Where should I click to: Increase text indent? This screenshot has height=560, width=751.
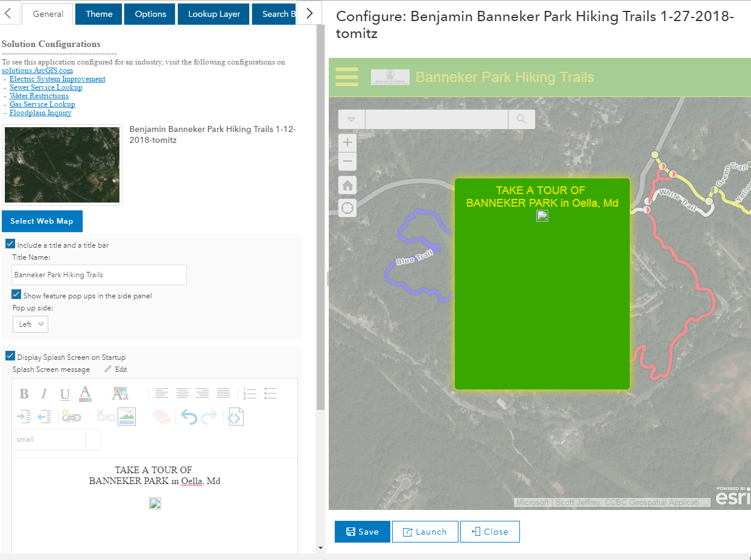(24, 417)
